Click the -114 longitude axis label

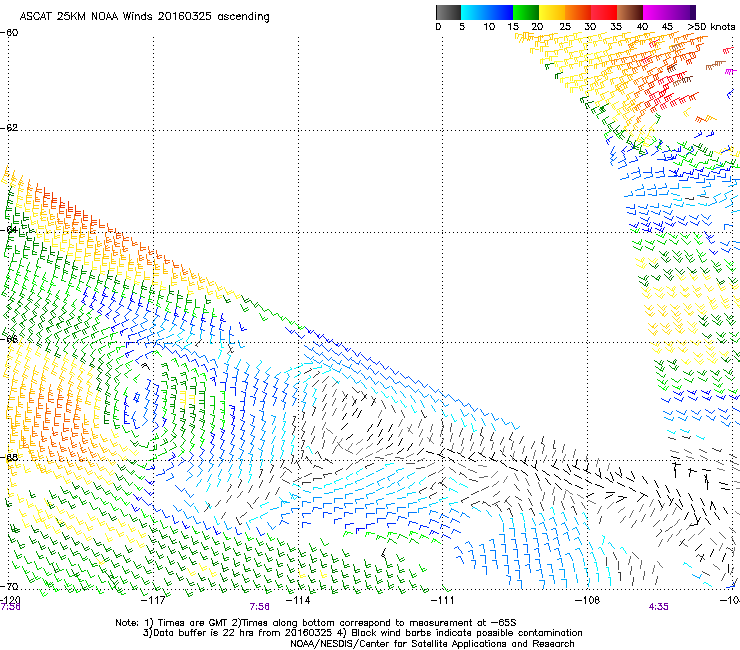[298, 600]
